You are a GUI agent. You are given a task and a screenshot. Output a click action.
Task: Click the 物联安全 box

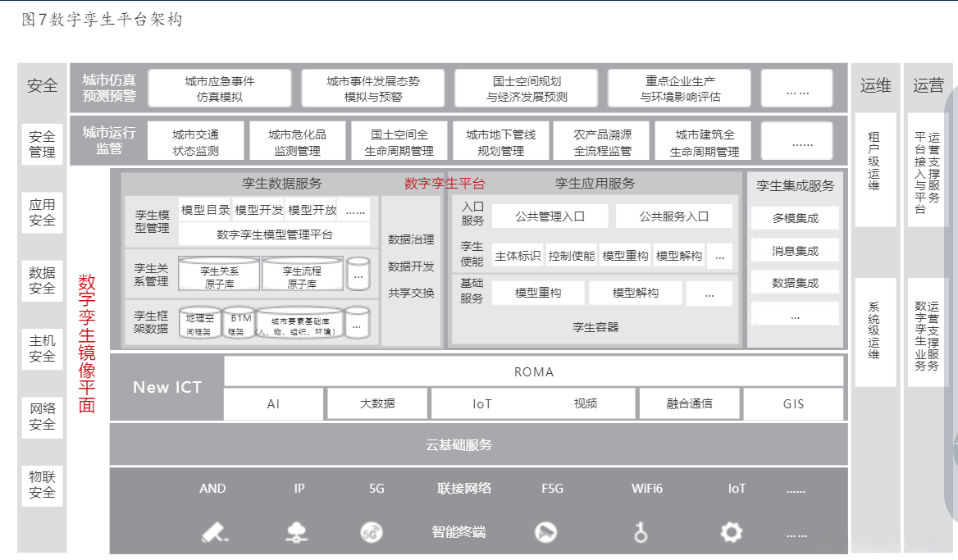tap(42, 485)
